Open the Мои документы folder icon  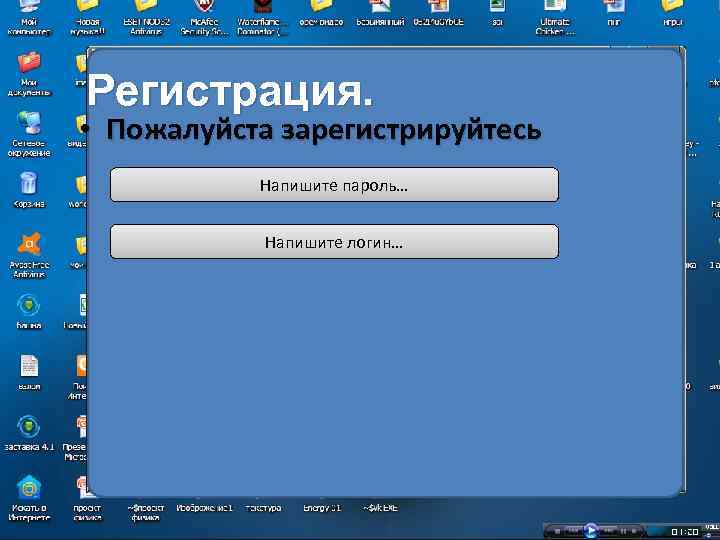coord(28,74)
